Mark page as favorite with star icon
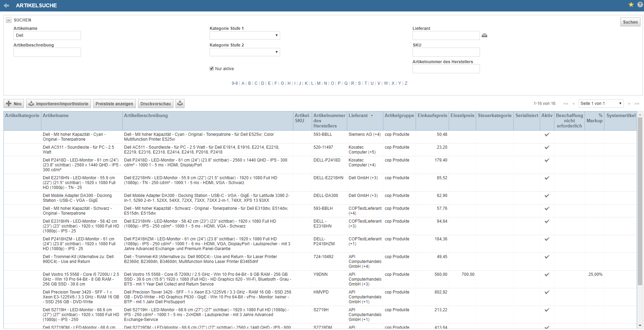The image size is (644, 330). 631,5
